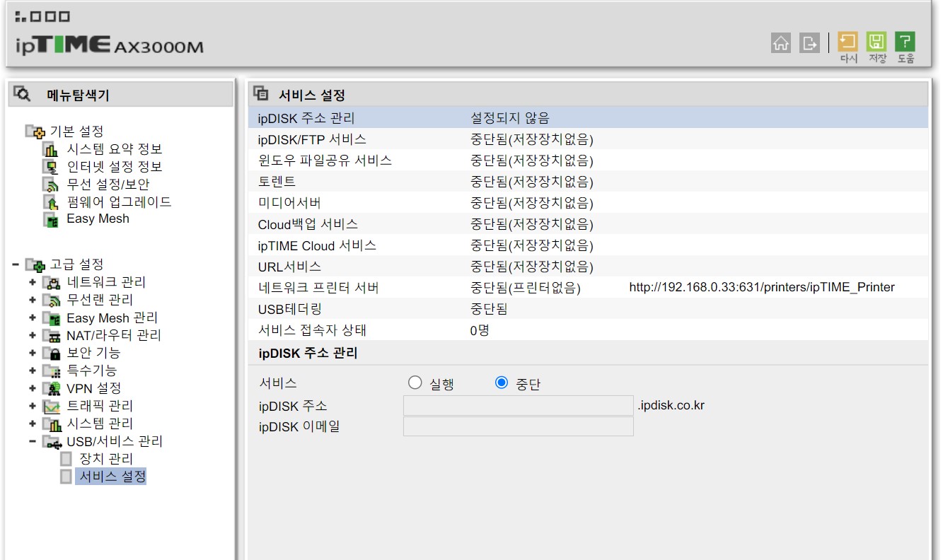Screen dimensions: 943x560
Task: Click the logout icon in header
Action: [x=809, y=42]
